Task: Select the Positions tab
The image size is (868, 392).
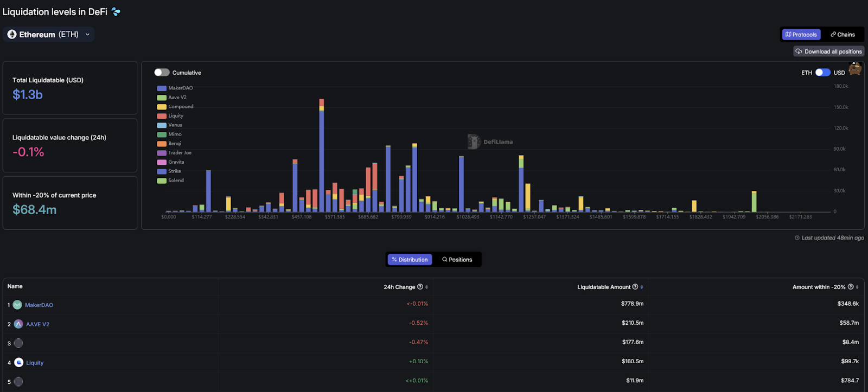Action: (457, 260)
